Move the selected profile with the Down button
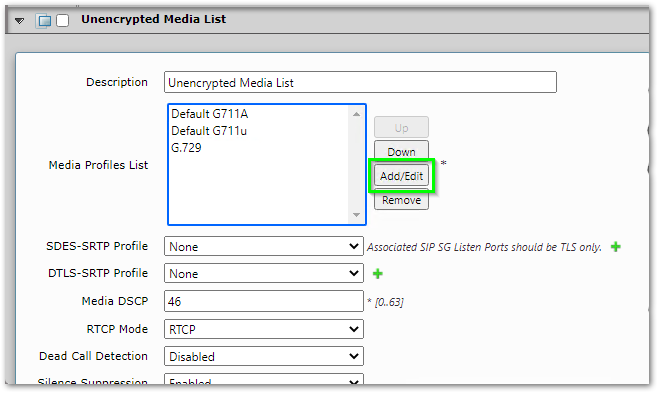The image size is (658, 393). pyautogui.click(x=401, y=151)
